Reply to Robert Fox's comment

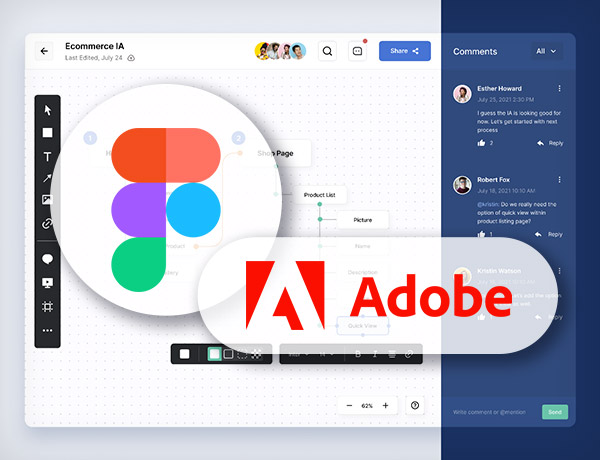[550, 234]
